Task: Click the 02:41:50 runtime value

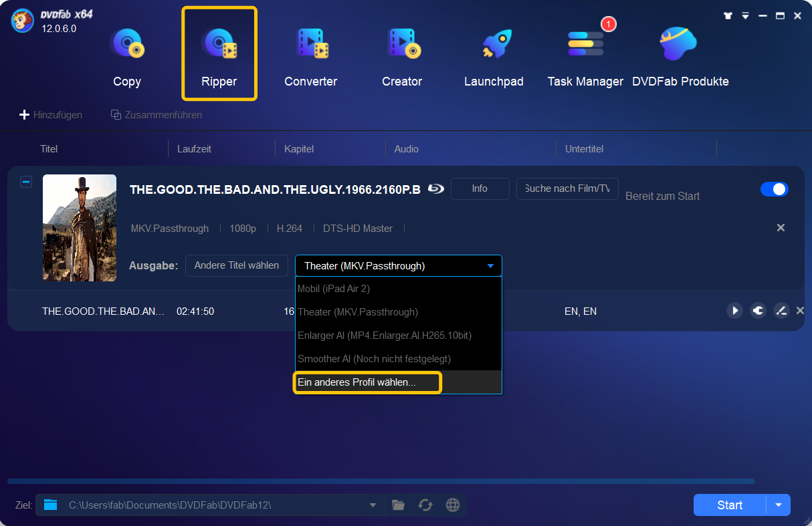Action: click(195, 311)
